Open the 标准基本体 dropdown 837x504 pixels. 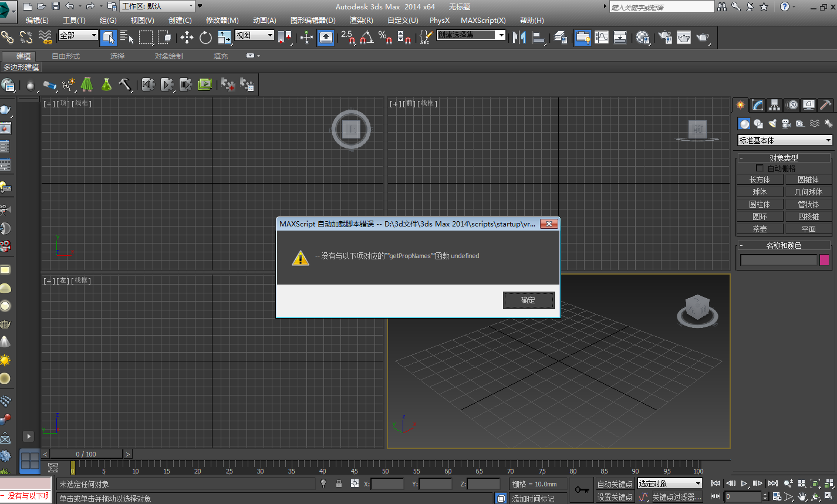785,140
